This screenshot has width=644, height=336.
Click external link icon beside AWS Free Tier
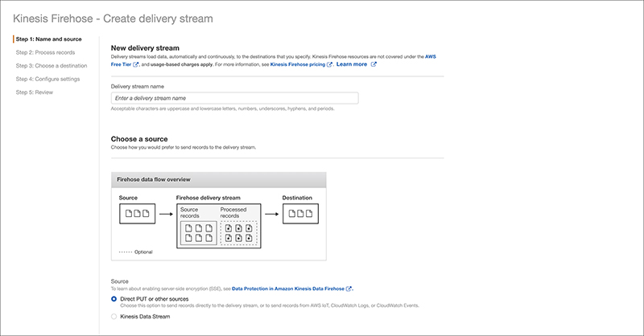(136, 64)
